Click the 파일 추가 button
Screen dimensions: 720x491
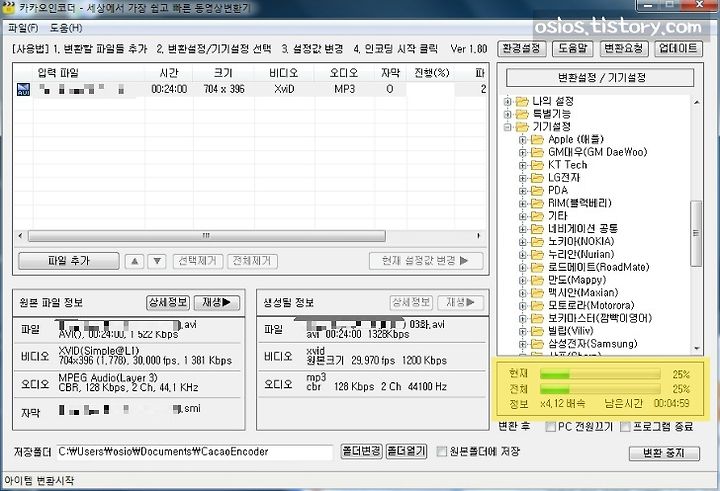click(x=69, y=261)
